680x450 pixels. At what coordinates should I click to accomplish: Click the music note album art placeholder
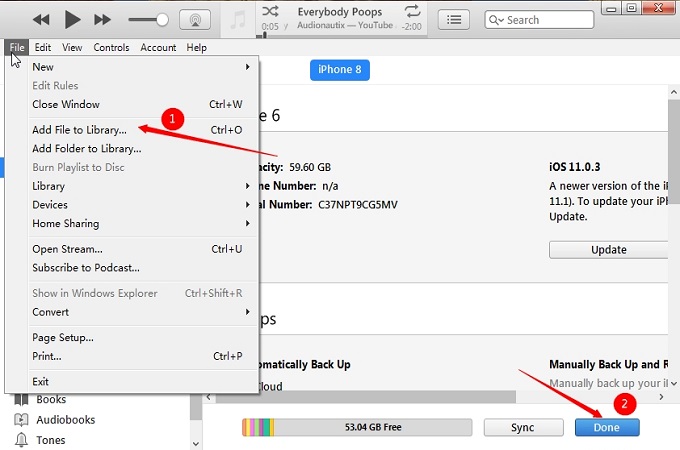pos(238,20)
